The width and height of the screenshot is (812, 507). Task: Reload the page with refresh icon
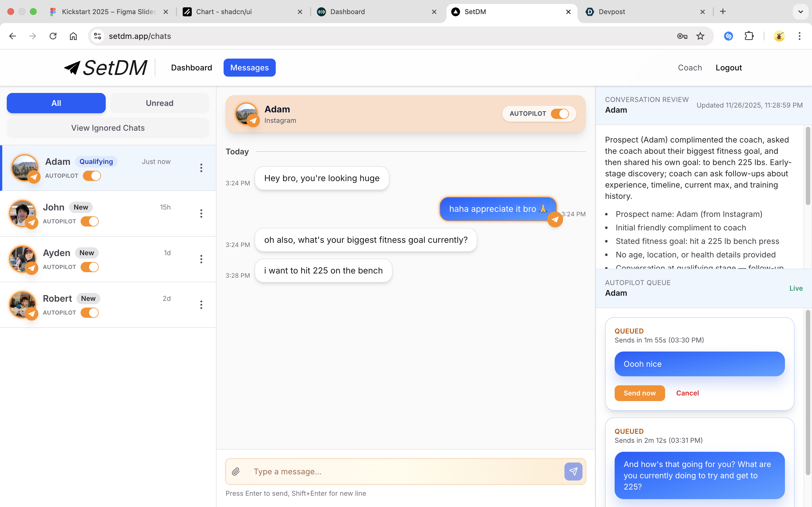(x=53, y=36)
